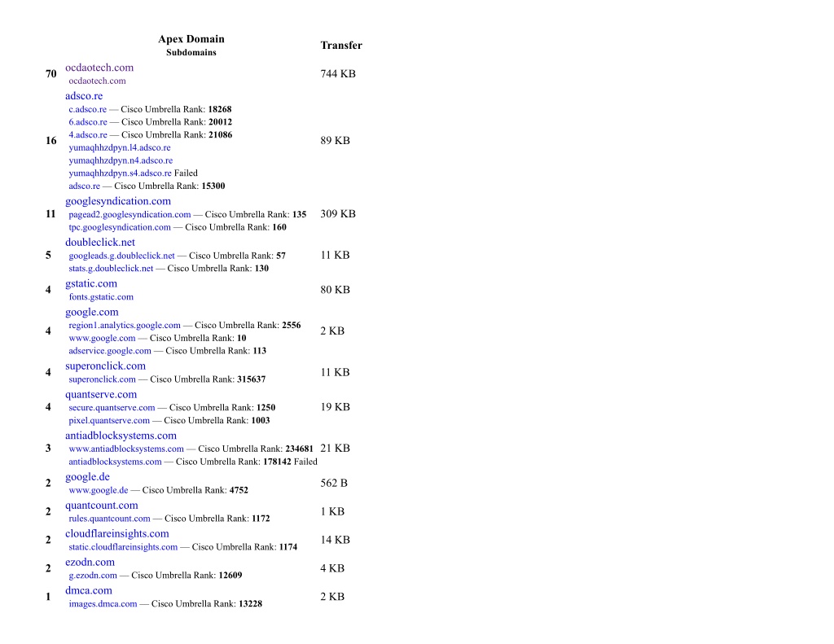Open the cloudflareinsights.com apex domain
Screen dimensions: 834x644
pos(117,533)
